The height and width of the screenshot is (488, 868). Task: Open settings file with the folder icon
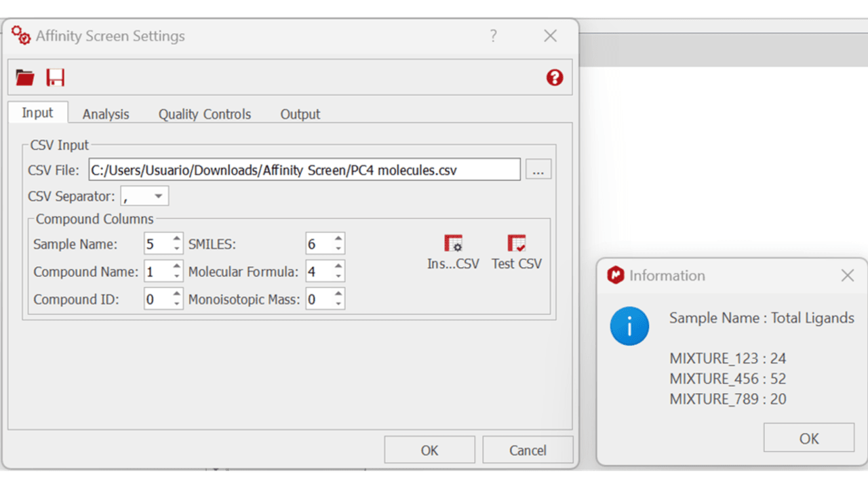(25, 77)
